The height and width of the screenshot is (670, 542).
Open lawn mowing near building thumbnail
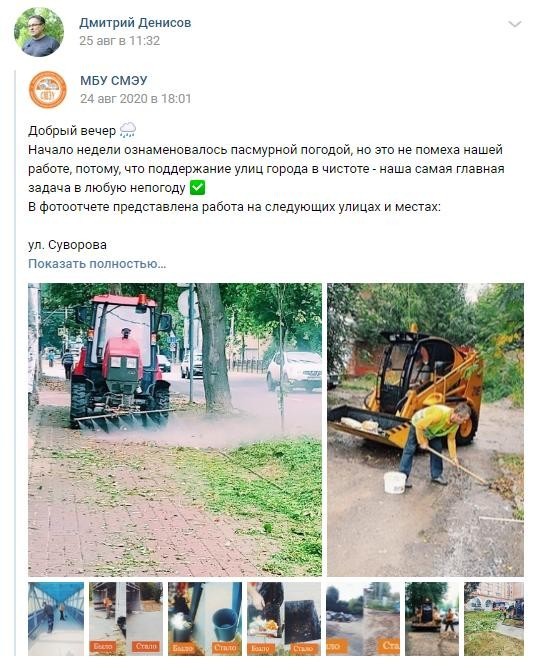pos(494,619)
